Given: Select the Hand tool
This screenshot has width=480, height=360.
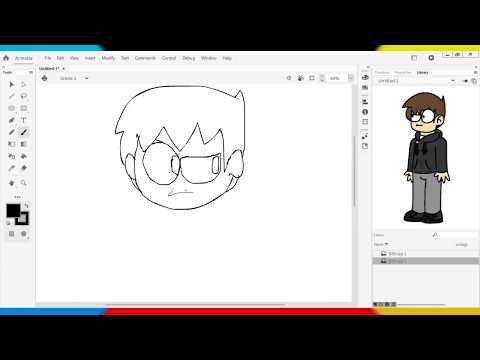Looking at the screenshot, I should coord(12,183).
